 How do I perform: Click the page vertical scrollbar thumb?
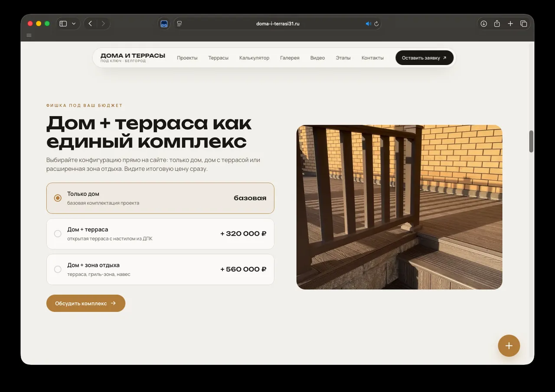[531, 141]
